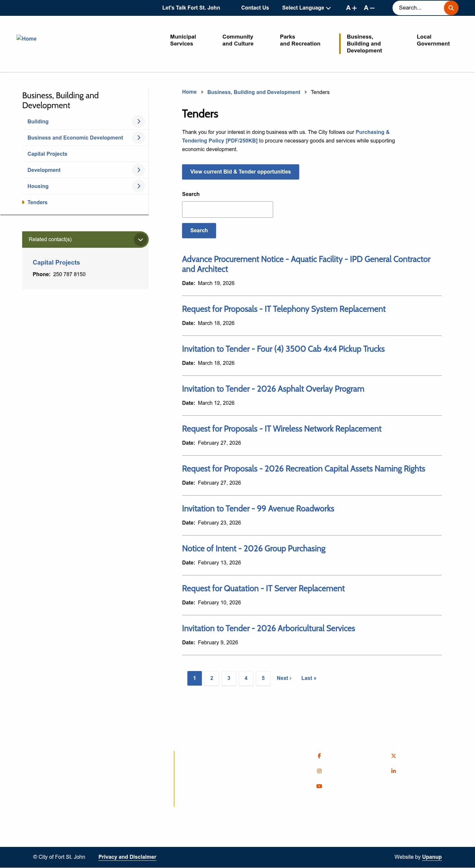Click View current Bid & Tender opportunities
Viewport: 475px width, 868px height.
pos(240,172)
